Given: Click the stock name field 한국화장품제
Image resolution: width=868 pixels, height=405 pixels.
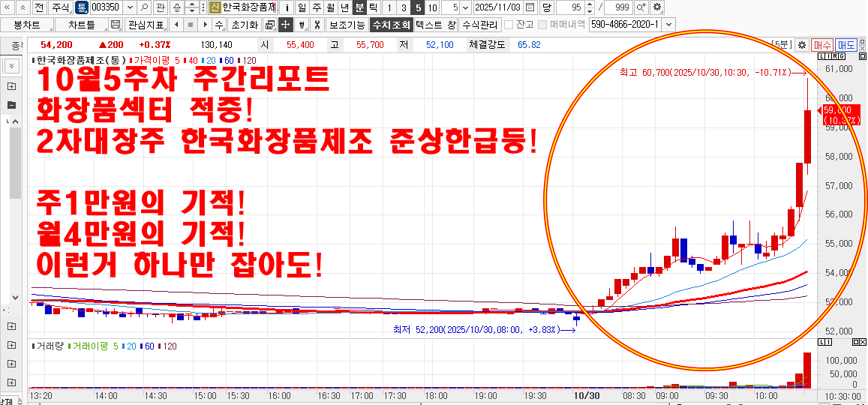Looking at the screenshot, I should (x=248, y=7).
